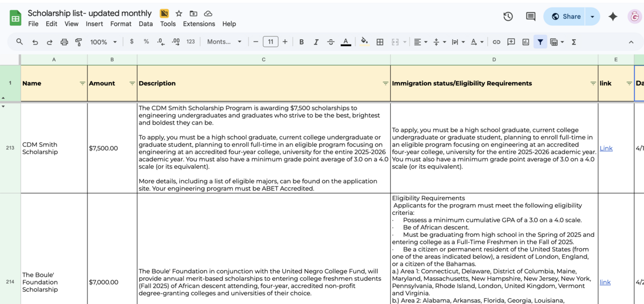Collapse the toolbar with chevron
Viewport: 644px width, 304px height.
coord(631,42)
